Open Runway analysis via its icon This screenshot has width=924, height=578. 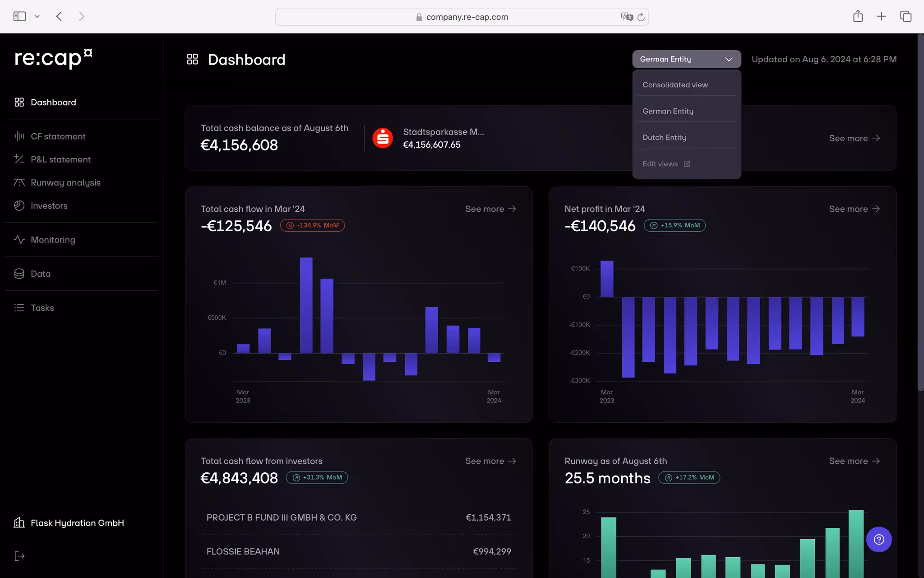click(x=19, y=182)
